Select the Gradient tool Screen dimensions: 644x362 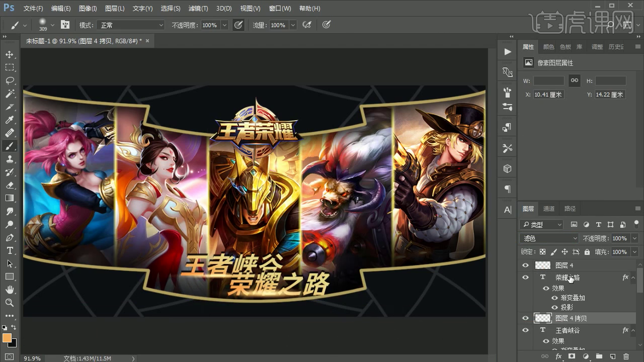point(9,198)
